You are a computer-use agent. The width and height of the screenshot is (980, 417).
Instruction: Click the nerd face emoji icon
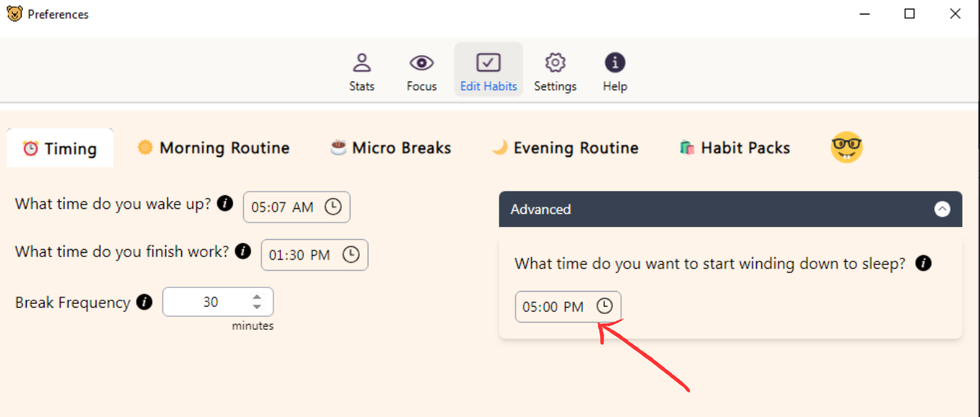tap(846, 148)
